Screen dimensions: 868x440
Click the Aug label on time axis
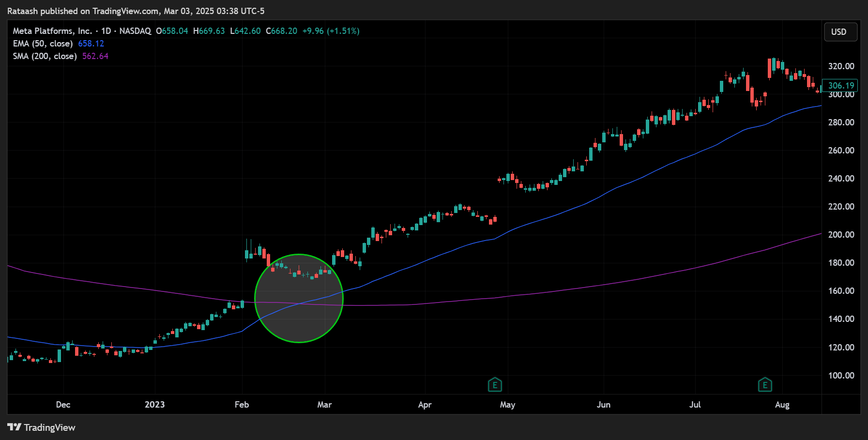pos(782,405)
